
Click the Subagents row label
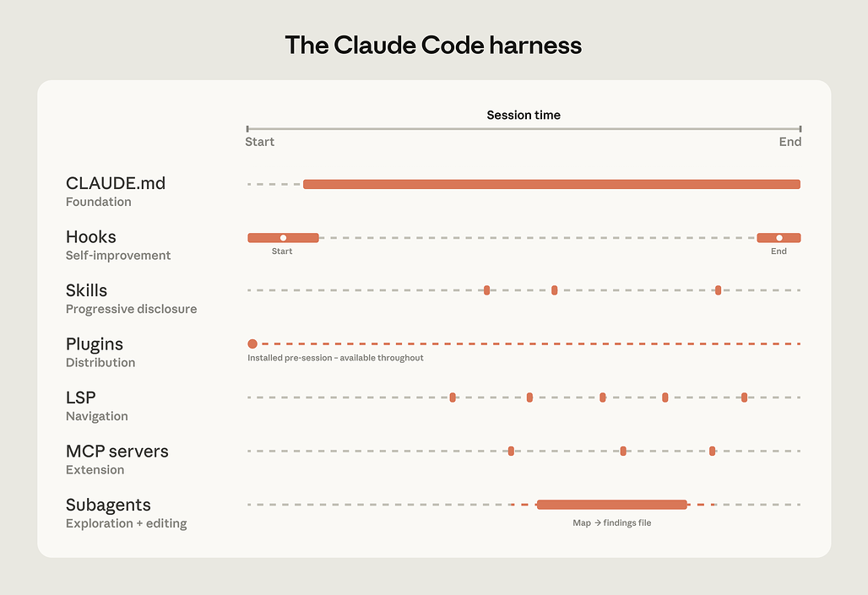click(x=108, y=505)
